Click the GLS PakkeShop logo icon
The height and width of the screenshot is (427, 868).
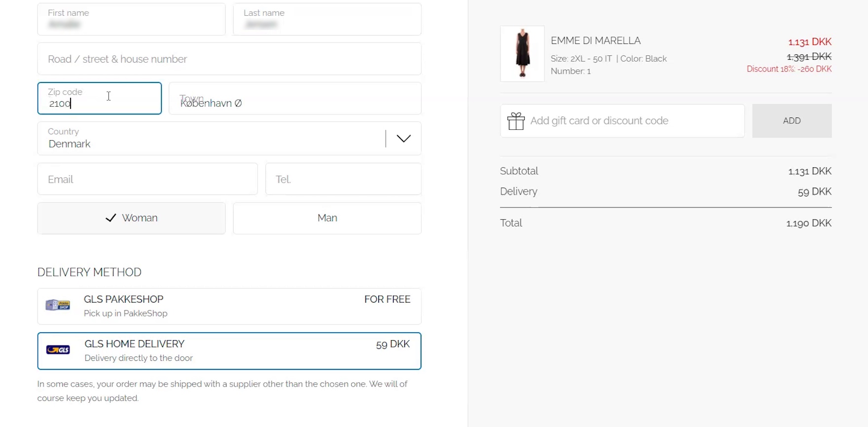pos(58,305)
